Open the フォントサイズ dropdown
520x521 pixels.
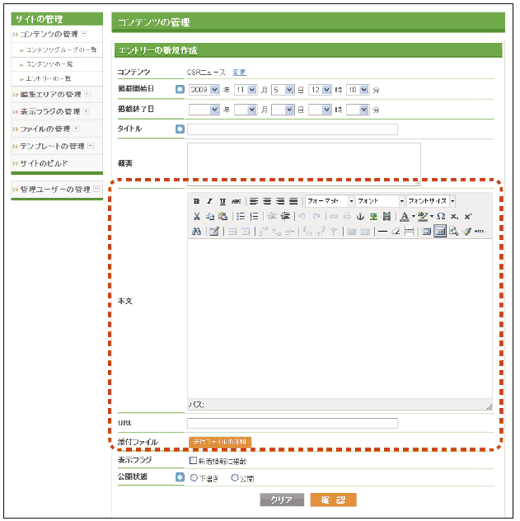431,201
